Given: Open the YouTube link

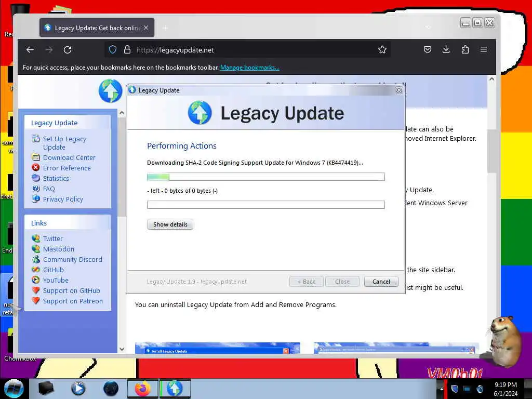Looking at the screenshot, I should point(56,280).
